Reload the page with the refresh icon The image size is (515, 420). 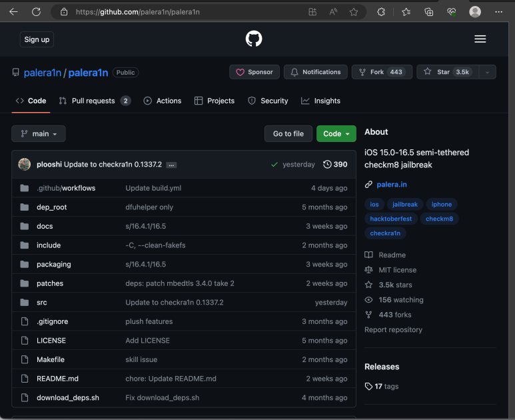(x=36, y=12)
